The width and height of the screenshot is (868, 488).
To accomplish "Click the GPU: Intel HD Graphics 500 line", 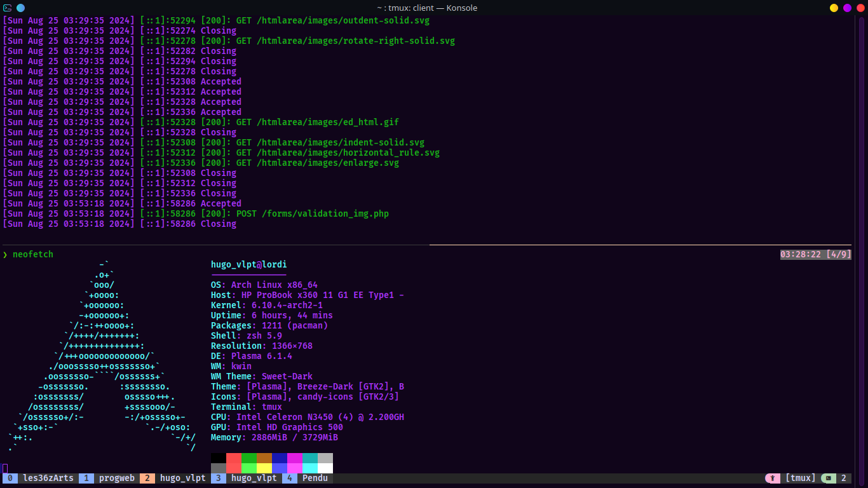I will pos(277,427).
